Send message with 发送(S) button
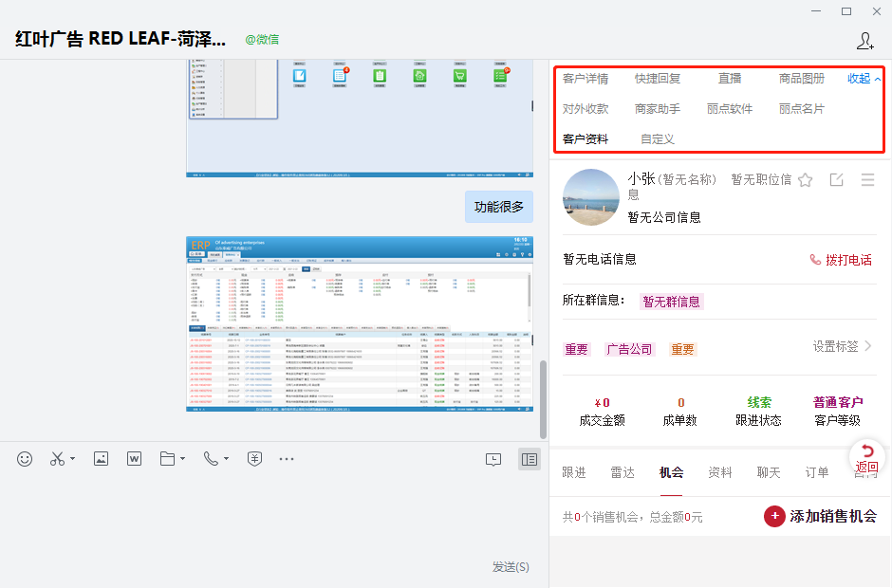This screenshot has height=588, width=892. (x=511, y=567)
